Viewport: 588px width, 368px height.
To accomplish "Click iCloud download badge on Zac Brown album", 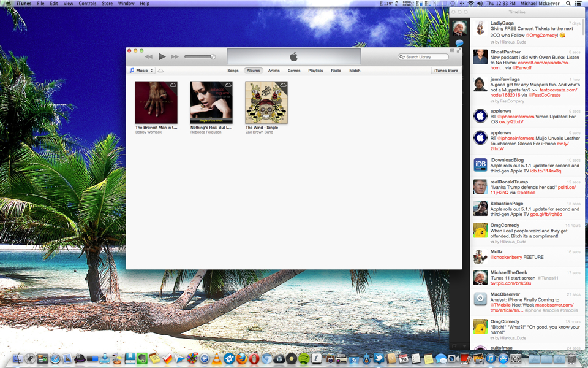I will tap(283, 85).
